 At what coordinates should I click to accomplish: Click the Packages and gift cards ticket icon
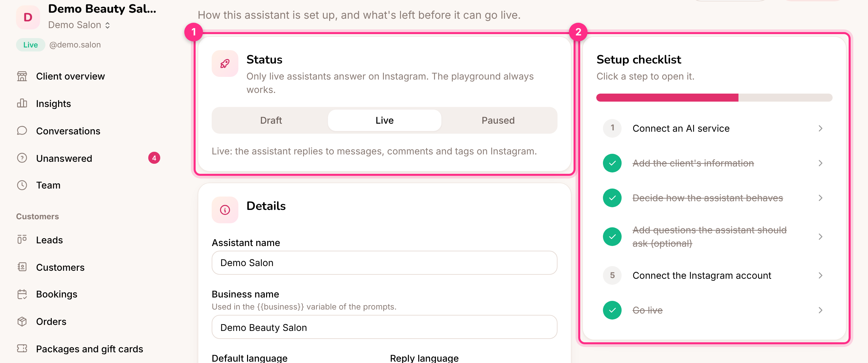pyautogui.click(x=22, y=349)
